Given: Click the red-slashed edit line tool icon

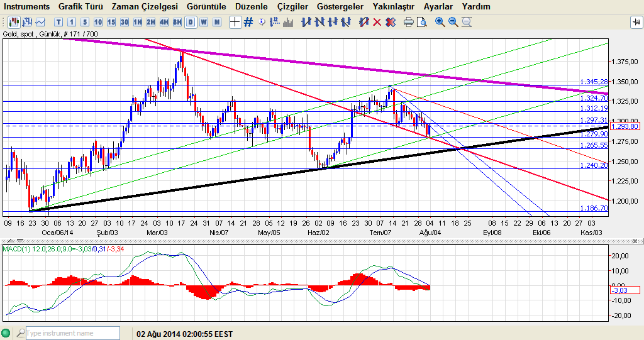Looking at the screenshot, I should [x=364, y=22].
